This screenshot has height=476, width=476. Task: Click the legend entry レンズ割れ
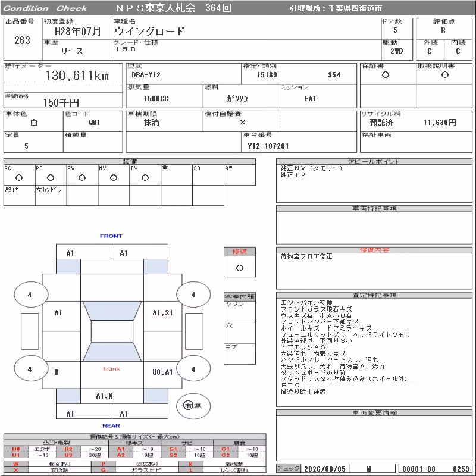coord(234,470)
